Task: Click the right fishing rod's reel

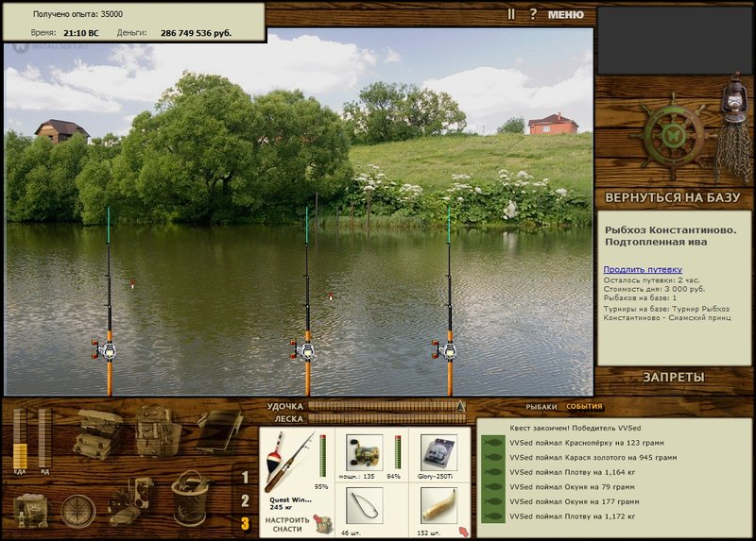Action: 445,350
